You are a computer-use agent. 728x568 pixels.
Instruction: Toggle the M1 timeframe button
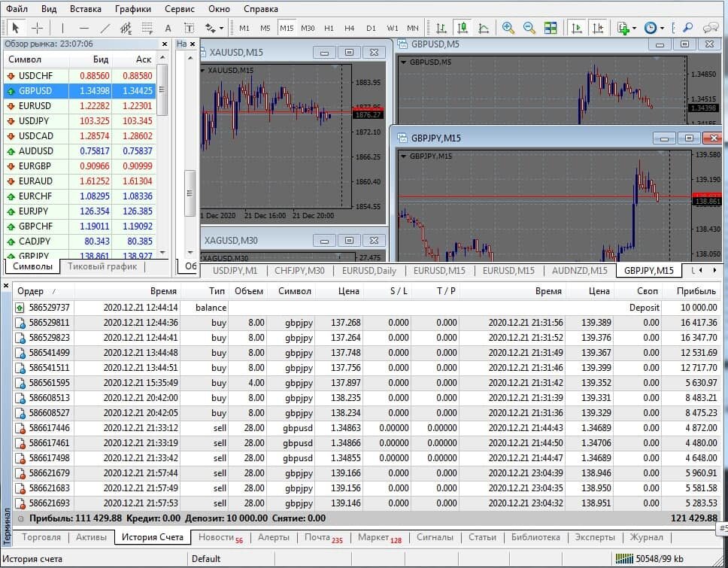coord(244,28)
